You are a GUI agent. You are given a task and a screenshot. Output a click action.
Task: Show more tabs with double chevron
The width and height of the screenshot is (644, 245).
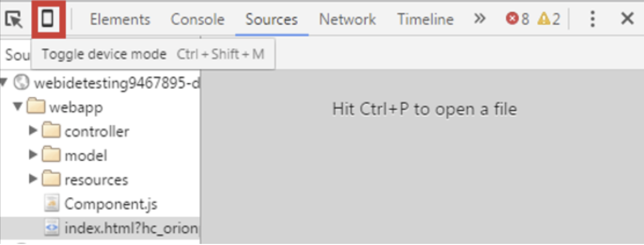point(479,18)
